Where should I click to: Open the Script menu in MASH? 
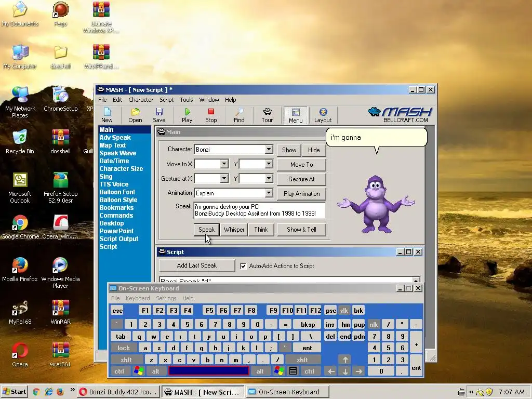(166, 100)
